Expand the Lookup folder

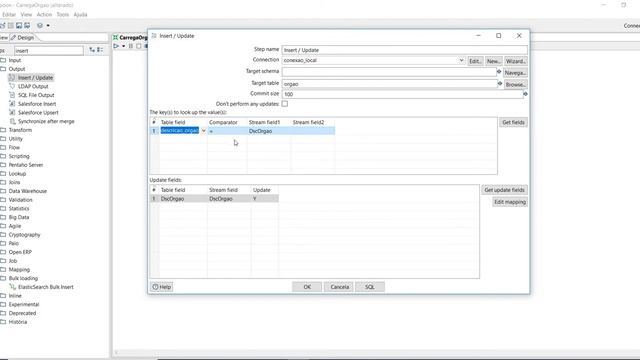3,173
